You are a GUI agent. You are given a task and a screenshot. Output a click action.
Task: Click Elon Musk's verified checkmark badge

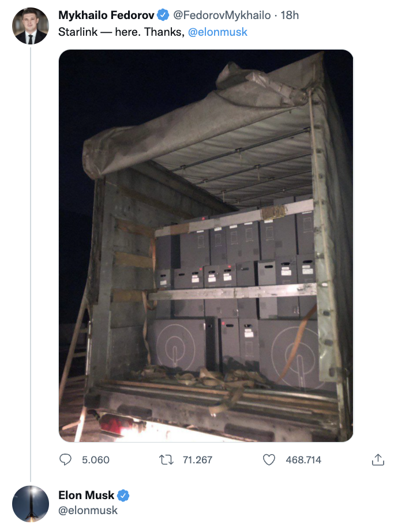(x=123, y=496)
